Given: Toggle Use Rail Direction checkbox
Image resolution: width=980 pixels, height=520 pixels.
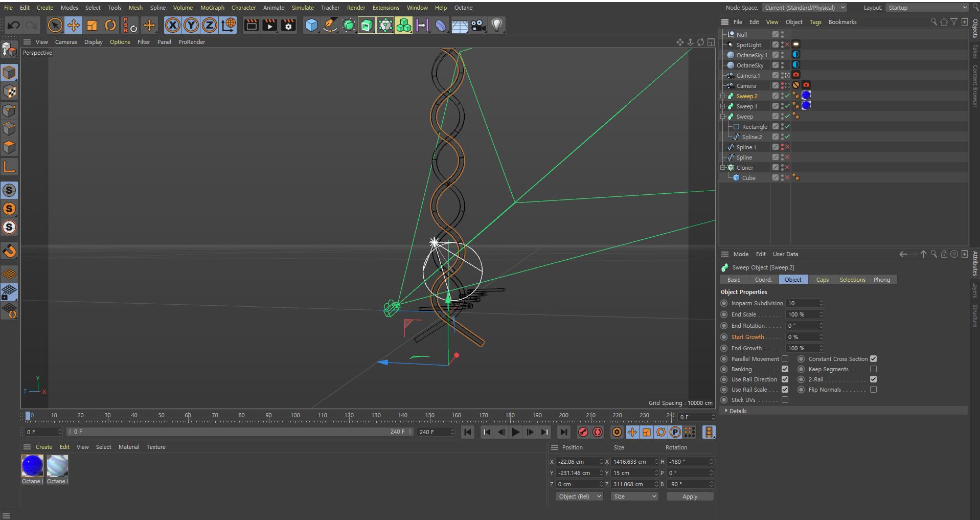Looking at the screenshot, I should [x=785, y=379].
